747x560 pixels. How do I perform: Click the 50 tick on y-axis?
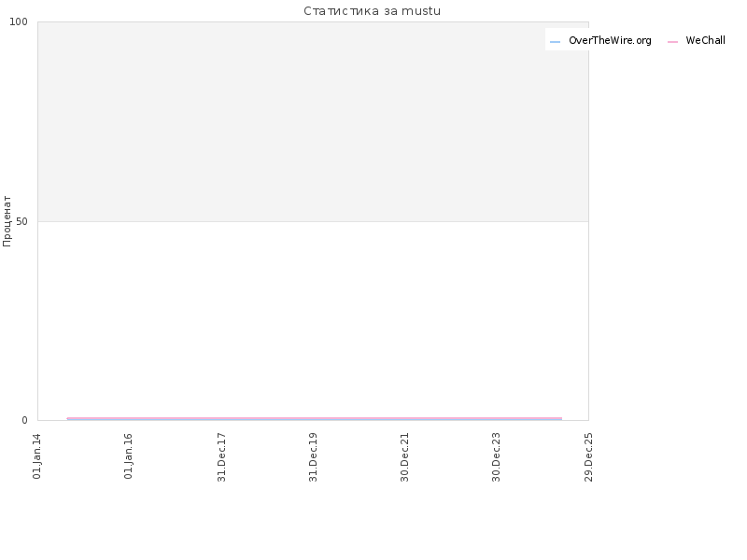point(21,221)
